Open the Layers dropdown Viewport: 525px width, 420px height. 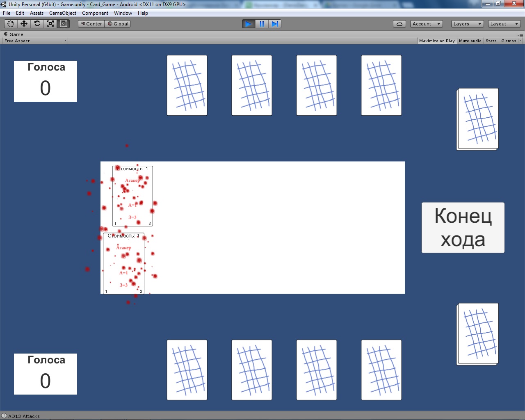click(468, 24)
